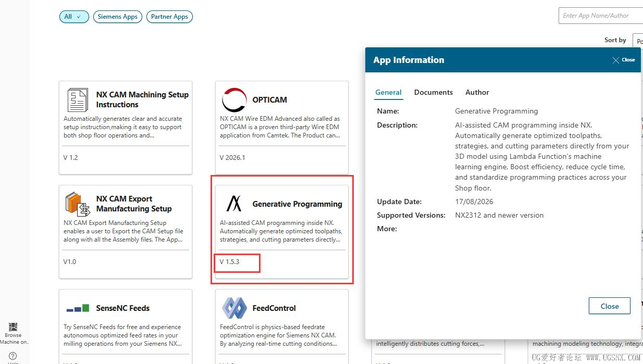Image resolution: width=643 pixels, height=364 pixels.
Task: Switch to the General tab
Action: [388, 92]
